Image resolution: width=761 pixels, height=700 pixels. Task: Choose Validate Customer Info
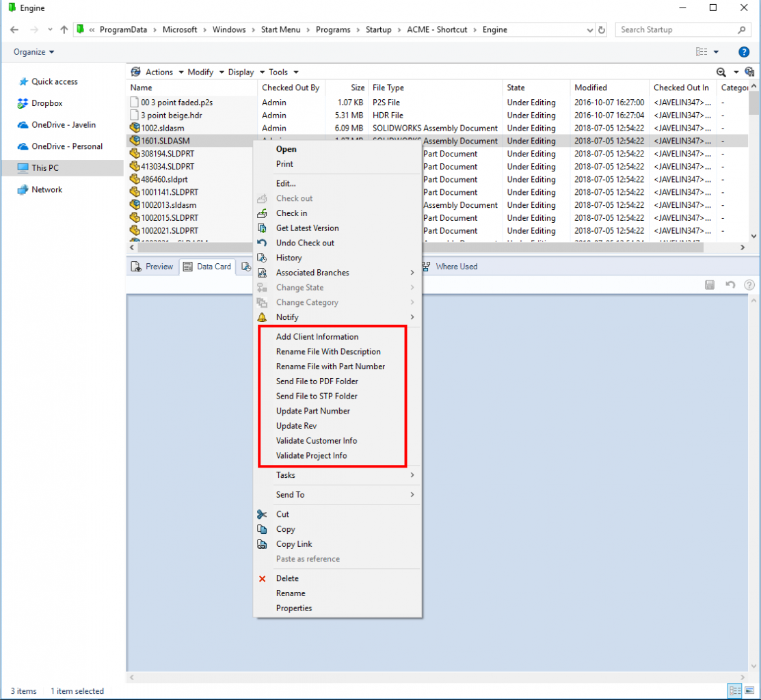pos(317,441)
